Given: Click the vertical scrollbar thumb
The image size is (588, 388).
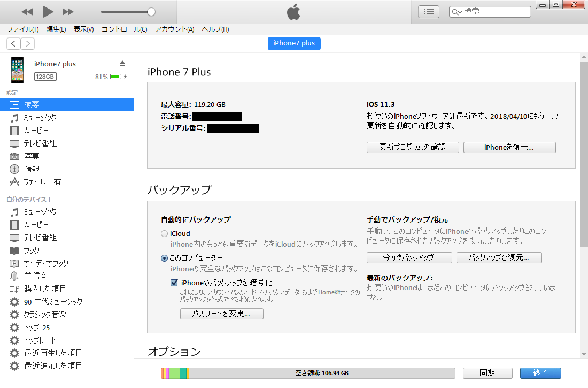Looking at the screenshot, I should tap(584, 154).
